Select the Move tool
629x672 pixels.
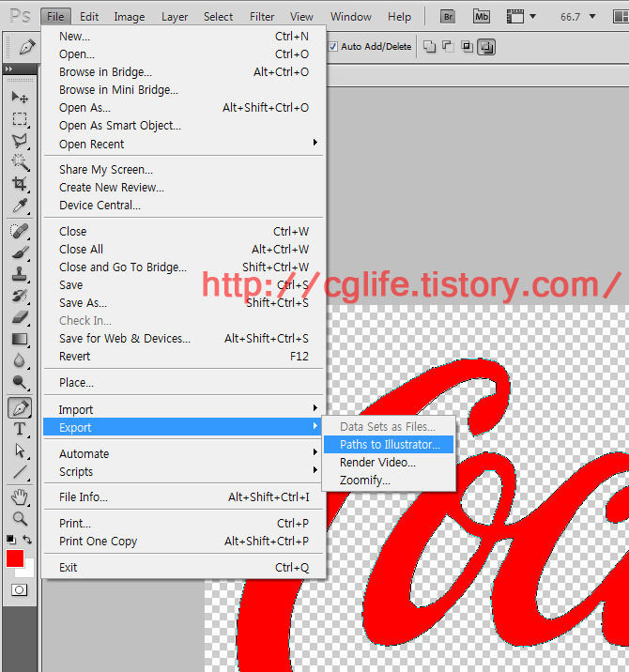(20, 98)
